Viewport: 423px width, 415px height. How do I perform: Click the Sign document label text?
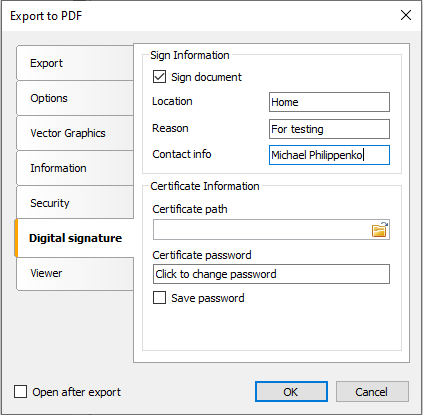click(206, 77)
